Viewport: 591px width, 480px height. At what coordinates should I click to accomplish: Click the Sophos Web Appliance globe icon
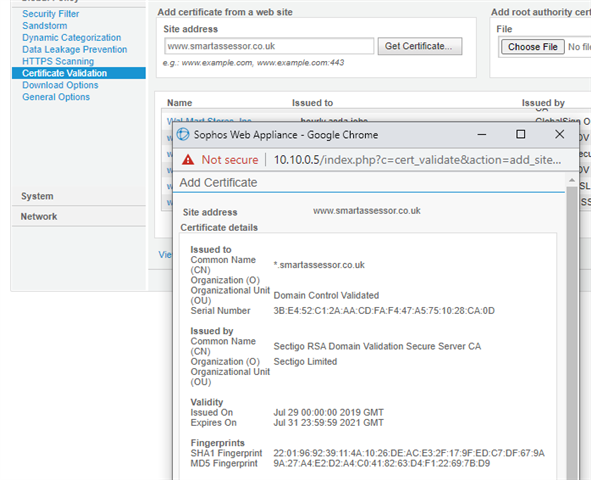[x=183, y=134]
